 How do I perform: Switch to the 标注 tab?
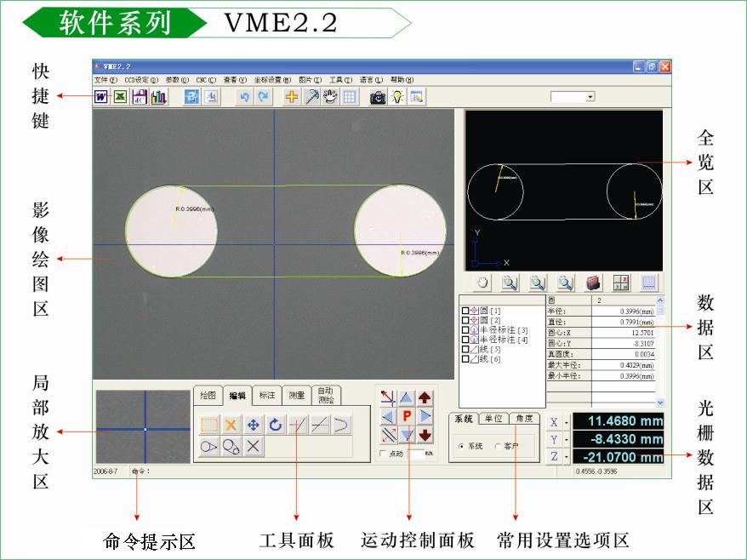tap(266, 395)
